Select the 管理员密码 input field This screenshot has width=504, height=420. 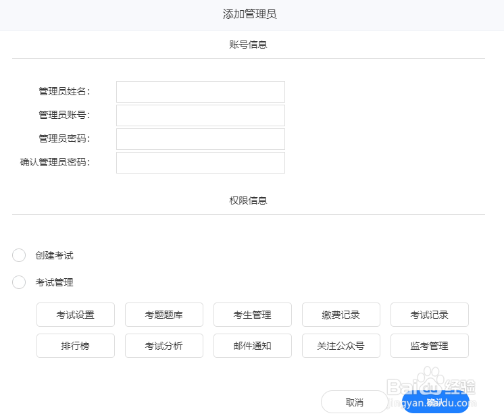tap(201, 139)
